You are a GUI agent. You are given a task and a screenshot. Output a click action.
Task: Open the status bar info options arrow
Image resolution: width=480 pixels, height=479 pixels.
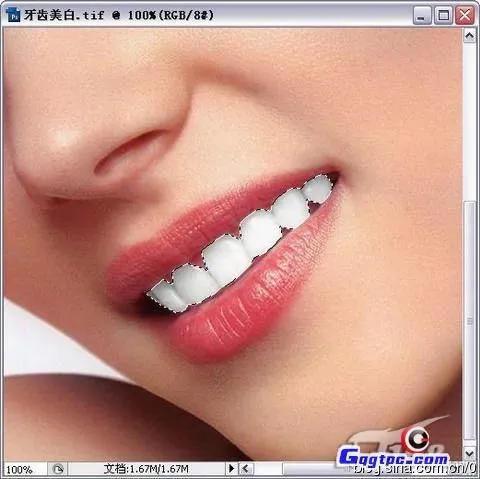231,469
